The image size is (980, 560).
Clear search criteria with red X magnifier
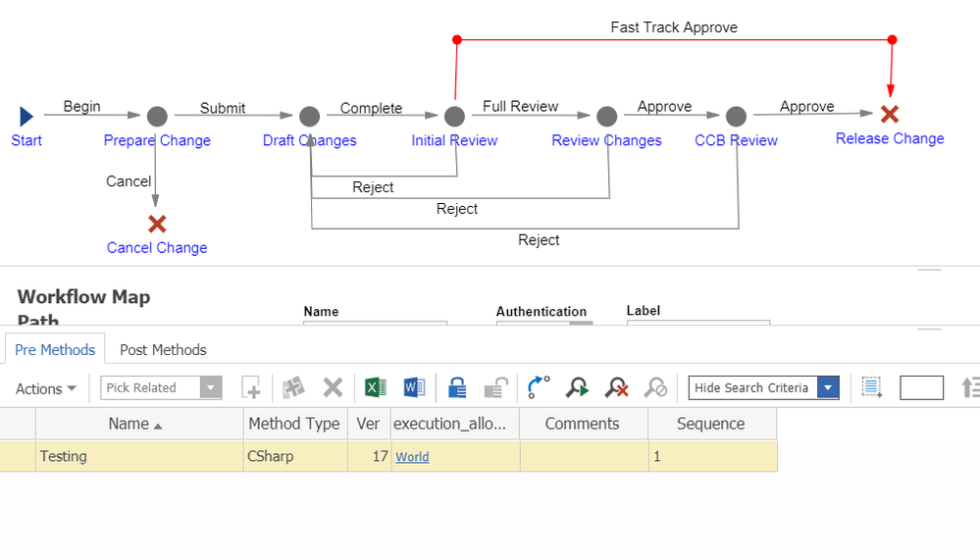[x=616, y=387]
